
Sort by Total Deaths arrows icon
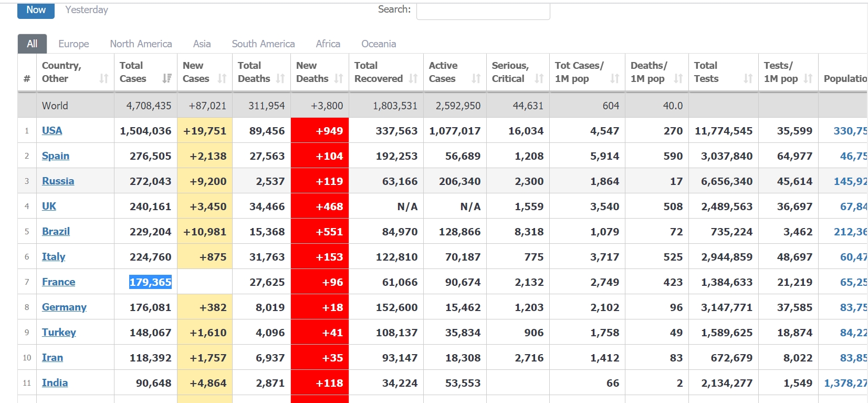[280, 78]
